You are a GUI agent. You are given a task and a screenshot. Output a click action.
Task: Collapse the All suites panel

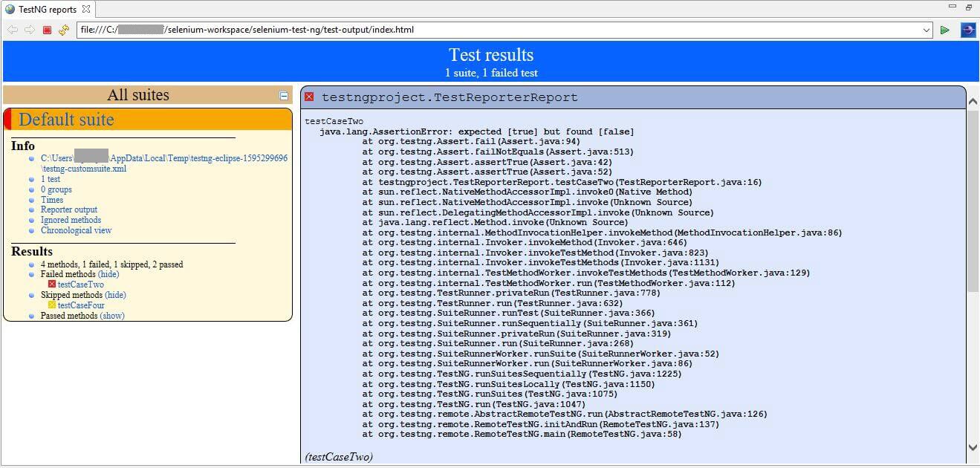coord(283,95)
